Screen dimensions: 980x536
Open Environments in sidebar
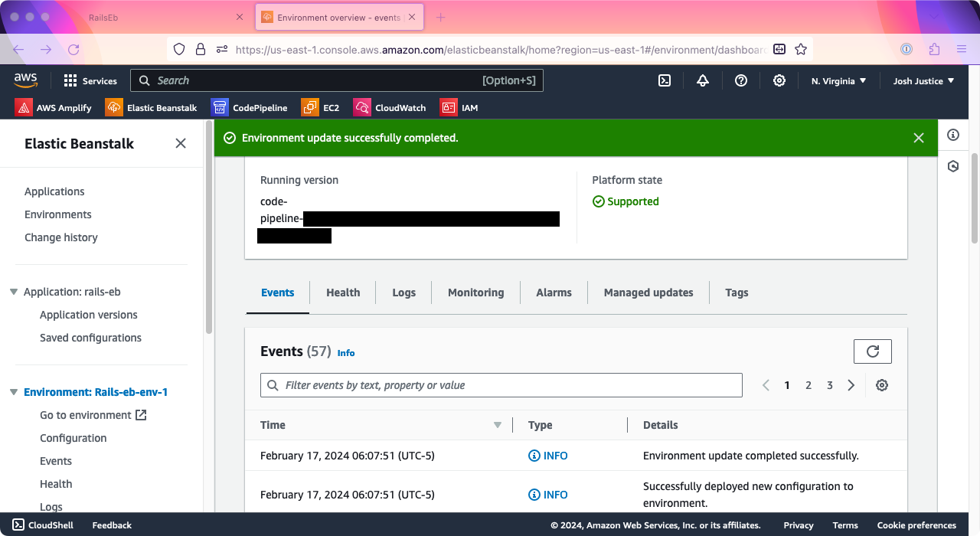tap(58, 214)
